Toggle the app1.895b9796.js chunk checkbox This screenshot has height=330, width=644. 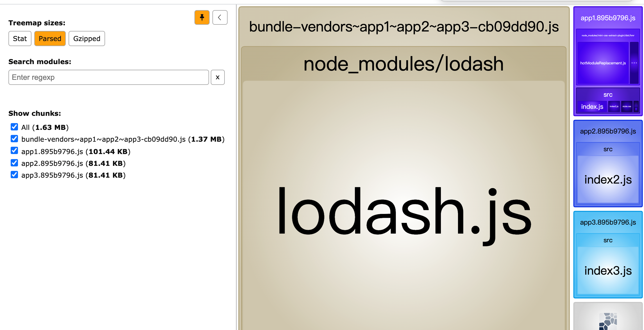pos(14,151)
